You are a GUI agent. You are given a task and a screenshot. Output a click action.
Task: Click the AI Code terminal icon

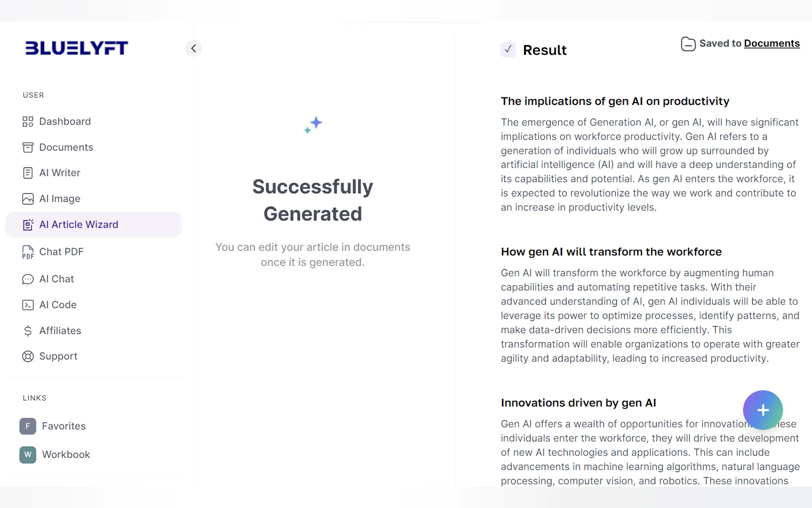tap(28, 305)
